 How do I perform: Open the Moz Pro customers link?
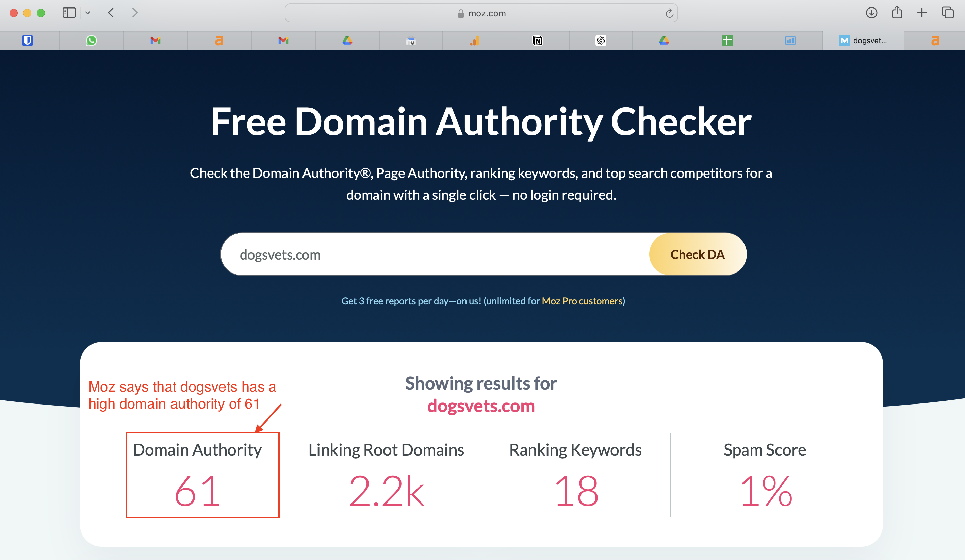(x=582, y=301)
